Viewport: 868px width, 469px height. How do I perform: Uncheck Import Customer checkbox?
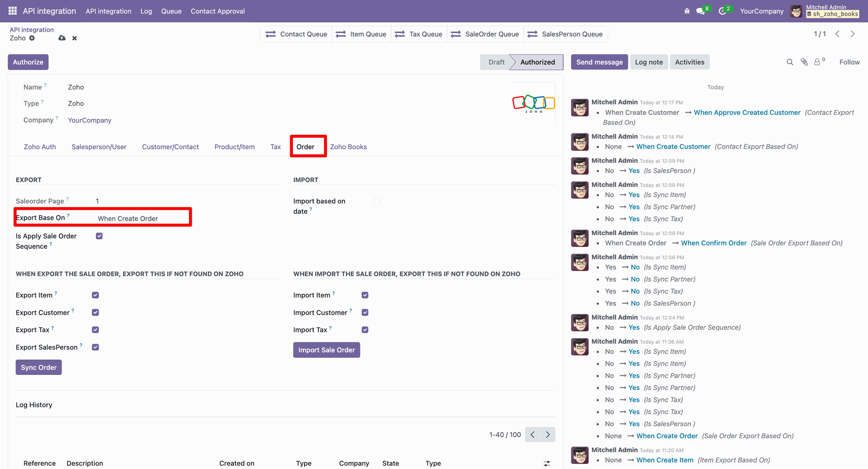[x=365, y=313]
